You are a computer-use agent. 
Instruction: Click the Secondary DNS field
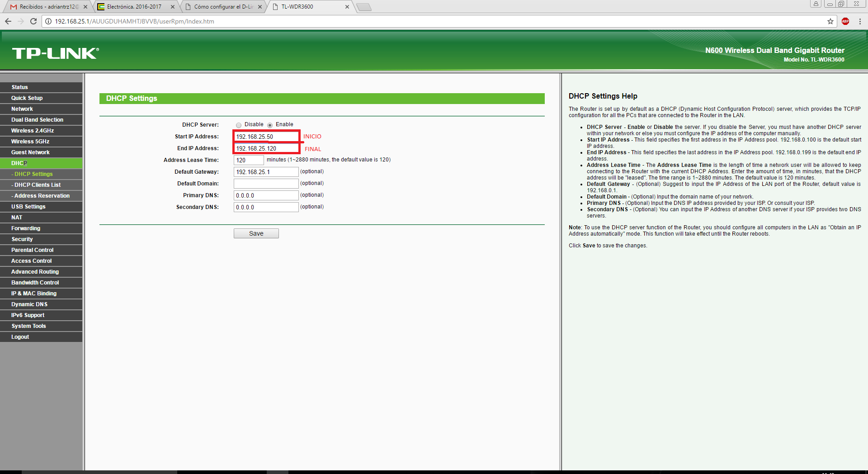tap(266, 207)
